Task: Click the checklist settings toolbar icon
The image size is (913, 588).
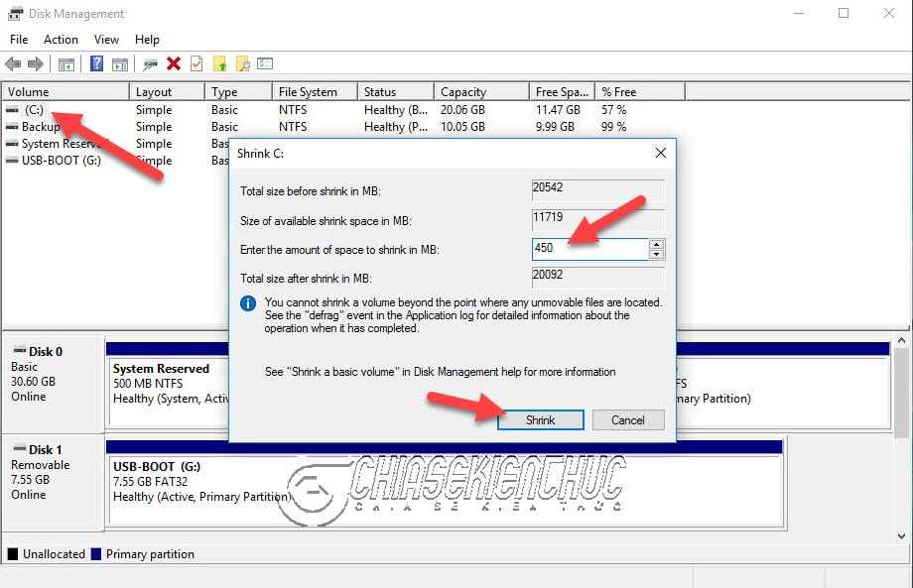Action: point(265,63)
